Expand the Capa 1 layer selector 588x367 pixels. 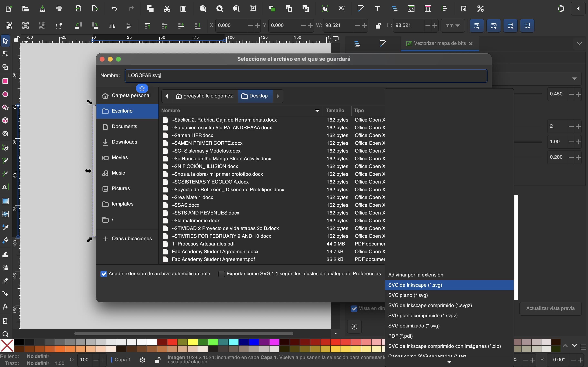coord(122,360)
